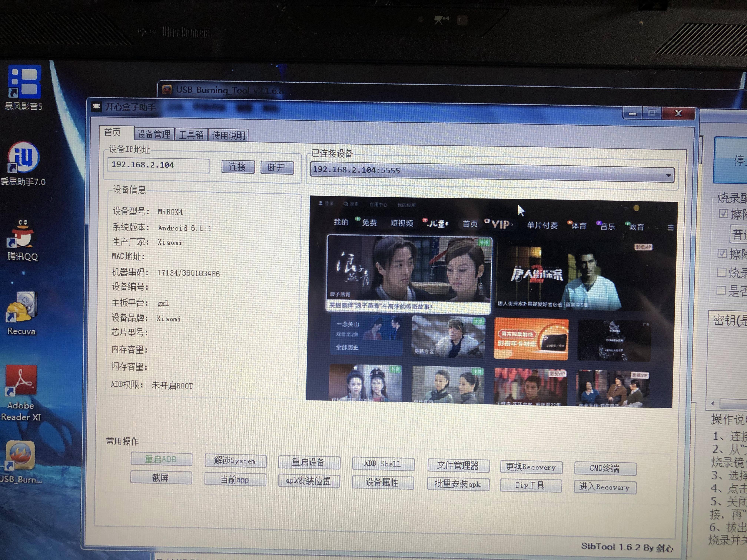Screen dimensions: 747x560
Task: Click the device model text MiBOX4
Action: pyautogui.click(x=171, y=212)
